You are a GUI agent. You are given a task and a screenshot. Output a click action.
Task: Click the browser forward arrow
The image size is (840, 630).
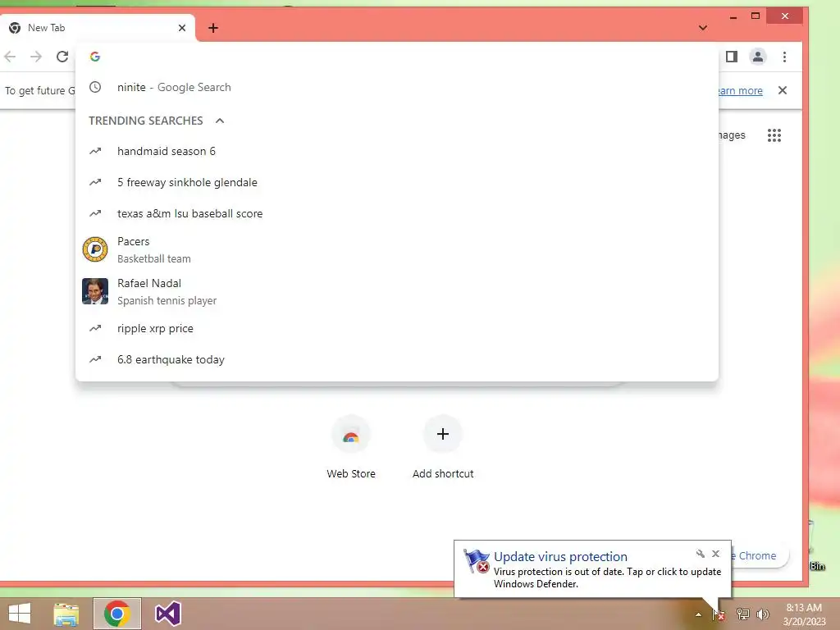[36, 57]
